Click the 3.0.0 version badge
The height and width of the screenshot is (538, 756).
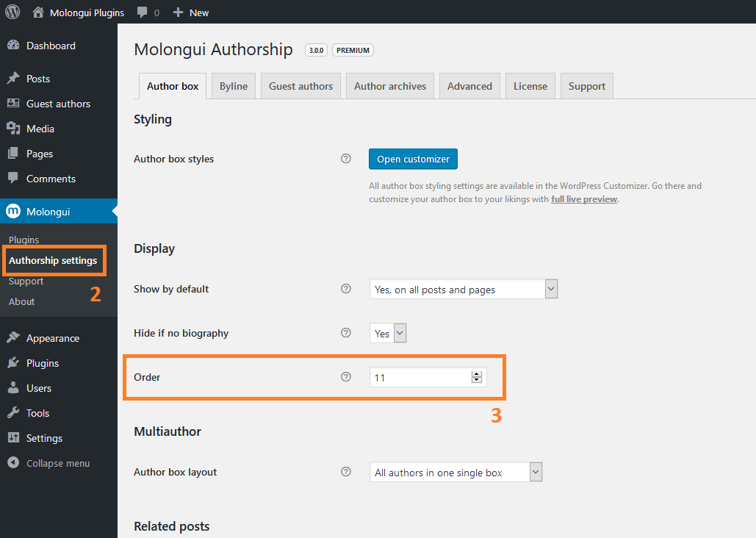point(316,50)
